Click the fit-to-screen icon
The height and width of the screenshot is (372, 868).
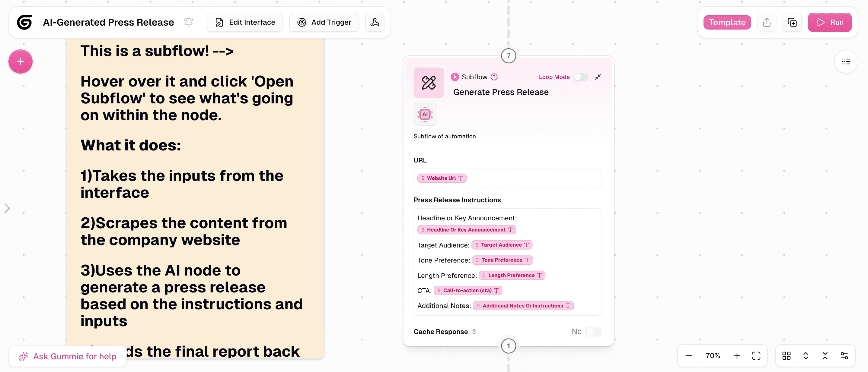tap(756, 356)
